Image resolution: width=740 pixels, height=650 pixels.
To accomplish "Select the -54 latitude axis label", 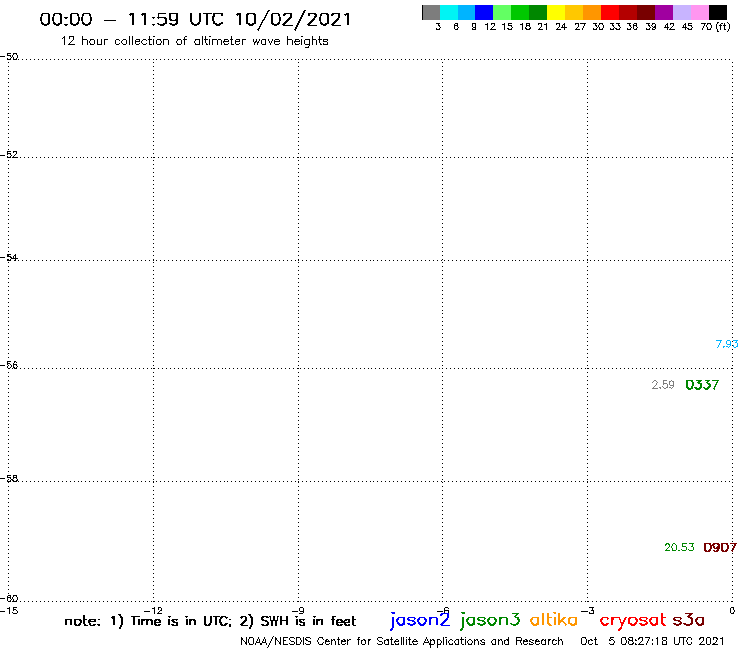I will pos(9,258).
